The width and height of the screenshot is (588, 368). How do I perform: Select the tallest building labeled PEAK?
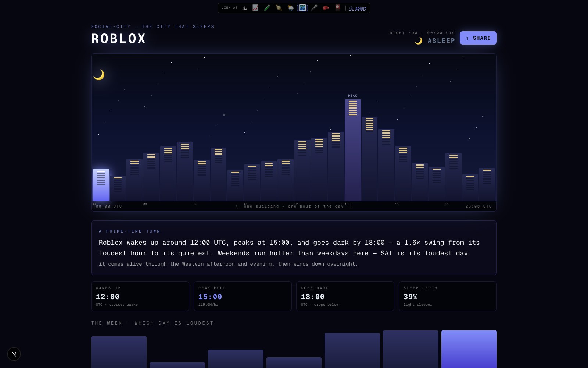tap(353, 150)
